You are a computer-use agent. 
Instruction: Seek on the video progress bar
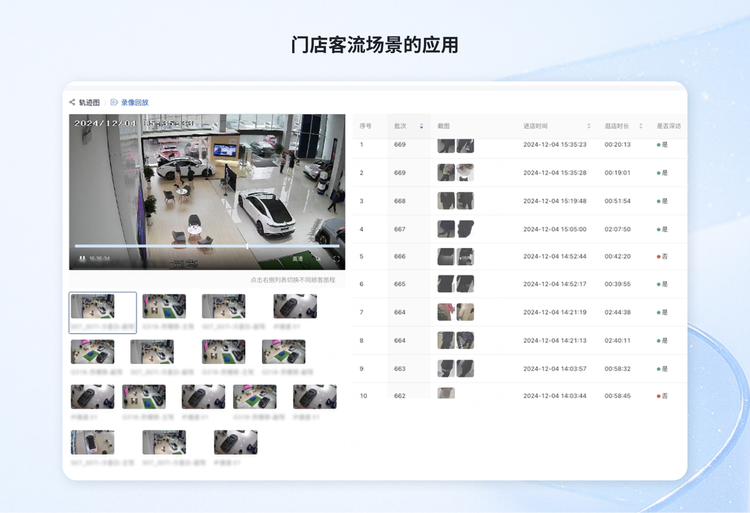pyautogui.click(x=207, y=246)
